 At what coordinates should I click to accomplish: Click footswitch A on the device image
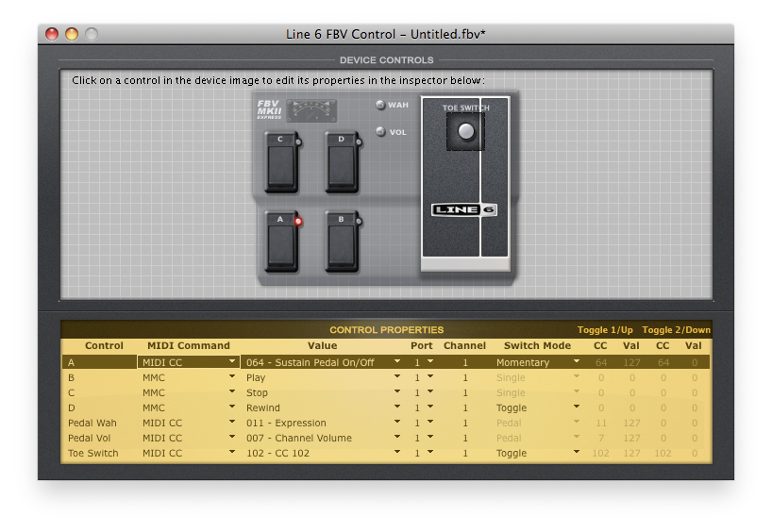point(280,242)
